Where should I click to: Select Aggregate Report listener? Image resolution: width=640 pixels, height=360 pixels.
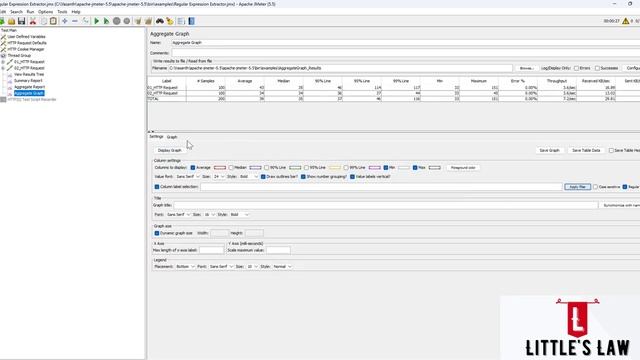pos(29,87)
